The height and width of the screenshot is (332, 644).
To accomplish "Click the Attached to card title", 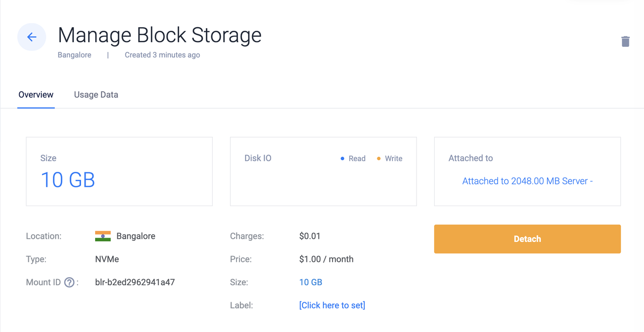I will point(470,158).
